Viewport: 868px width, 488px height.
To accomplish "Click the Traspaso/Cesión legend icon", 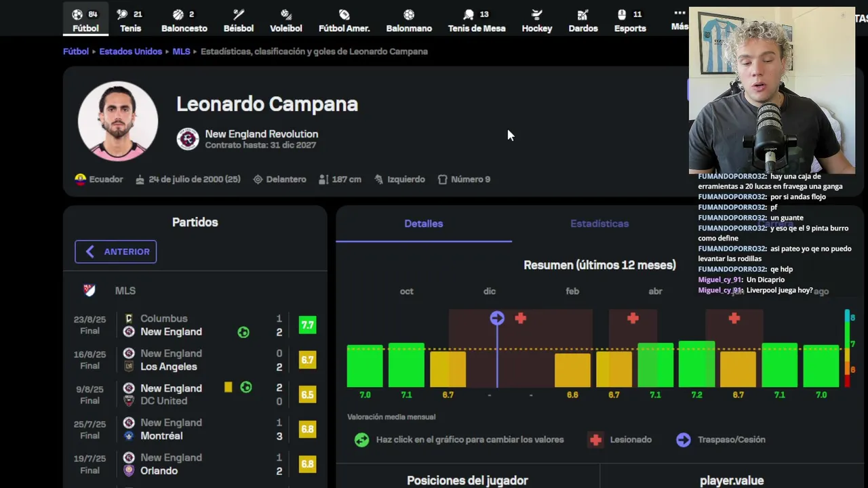I will click(x=683, y=440).
